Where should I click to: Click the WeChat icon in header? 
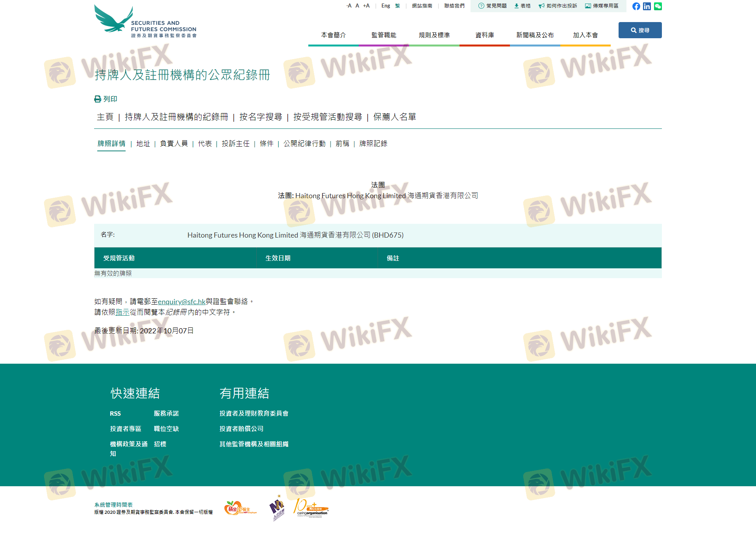pos(658,6)
